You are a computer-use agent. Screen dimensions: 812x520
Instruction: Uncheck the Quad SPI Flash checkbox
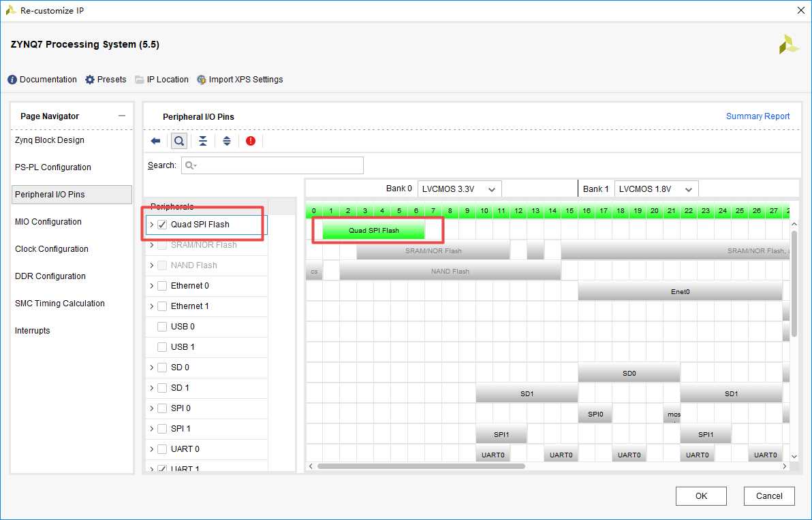(162, 225)
